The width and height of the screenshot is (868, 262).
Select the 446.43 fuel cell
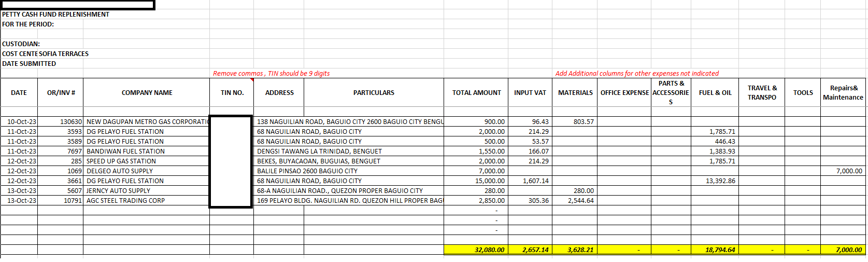click(715, 142)
